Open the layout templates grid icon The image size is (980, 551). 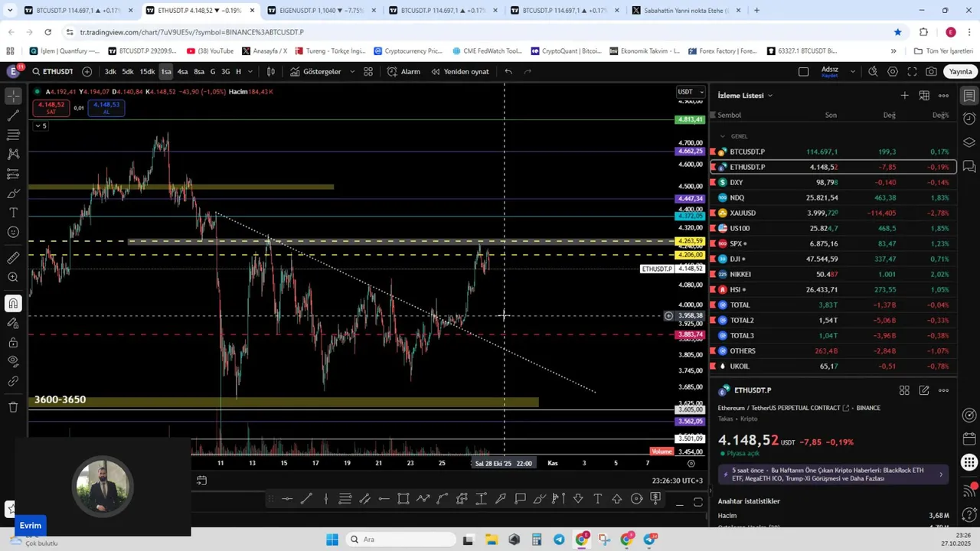click(x=368, y=71)
